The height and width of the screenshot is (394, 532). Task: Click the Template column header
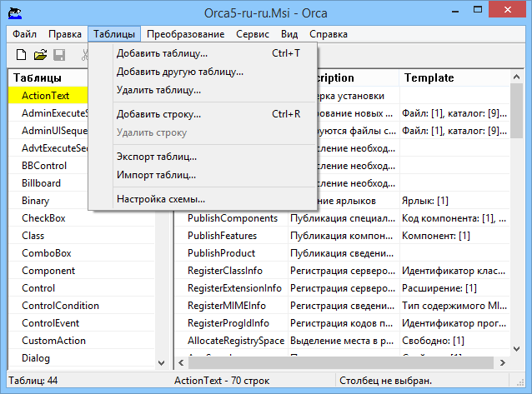(454, 78)
